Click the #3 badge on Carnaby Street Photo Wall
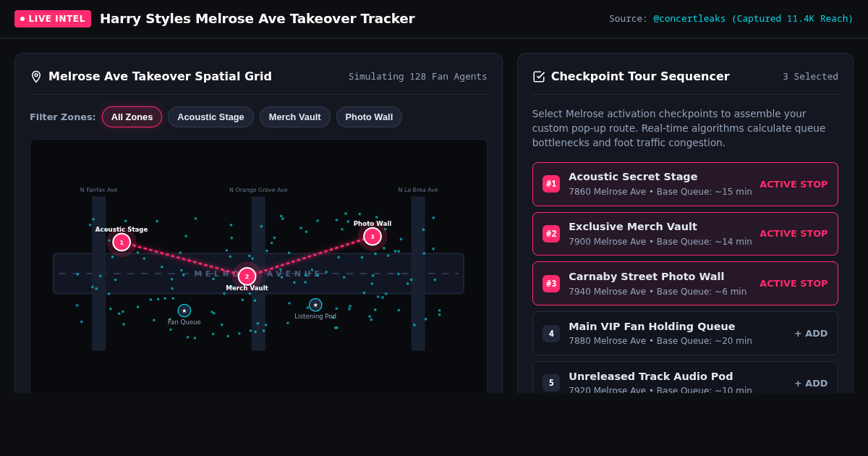This screenshot has width=868, height=456. tap(551, 284)
